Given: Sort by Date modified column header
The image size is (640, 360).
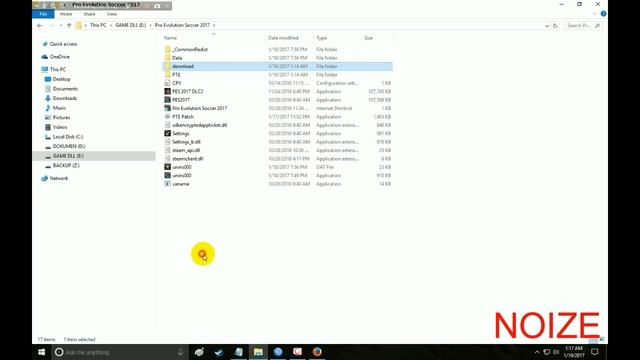Looking at the screenshot, I should click(283, 38).
